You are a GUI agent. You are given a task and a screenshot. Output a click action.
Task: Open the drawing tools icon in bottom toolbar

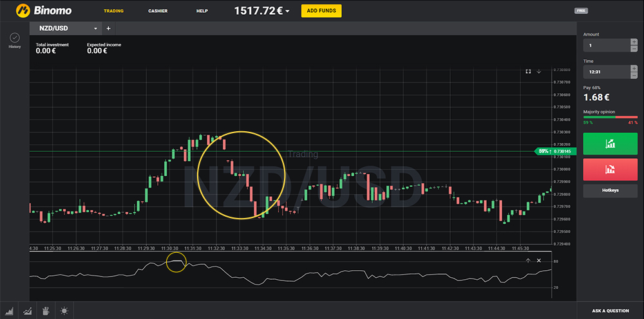(46, 311)
